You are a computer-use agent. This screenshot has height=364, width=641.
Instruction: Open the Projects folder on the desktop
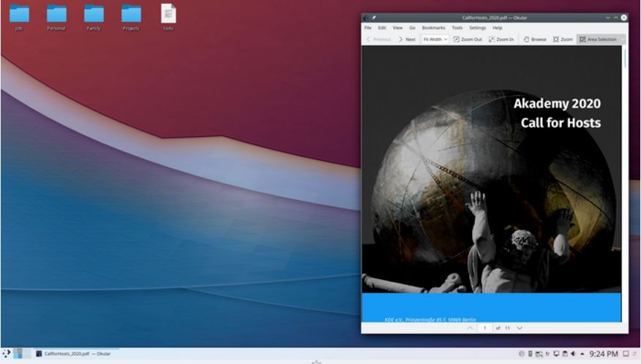coord(131,17)
